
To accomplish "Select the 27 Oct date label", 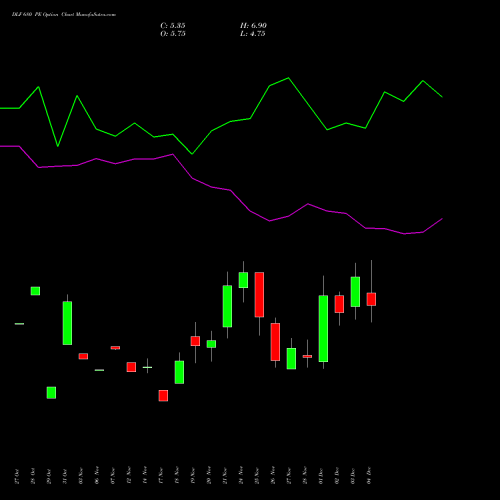I will [x=17, y=476].
